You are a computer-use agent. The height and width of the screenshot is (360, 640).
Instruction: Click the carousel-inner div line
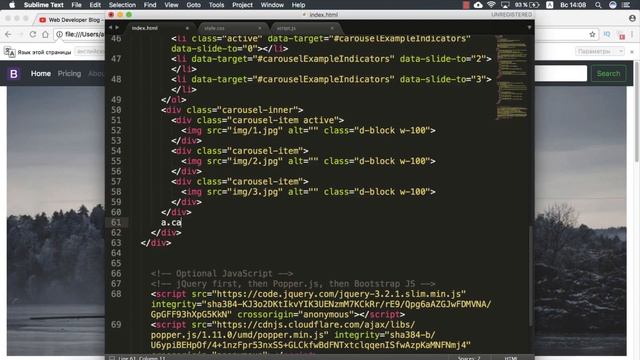pyautogui.click(x=232, y=110)
